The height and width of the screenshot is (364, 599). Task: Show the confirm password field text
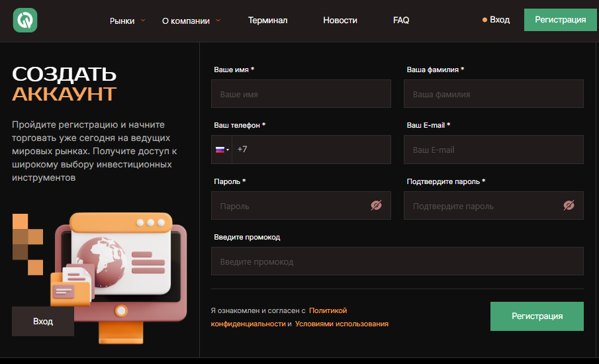pos(569,206)
